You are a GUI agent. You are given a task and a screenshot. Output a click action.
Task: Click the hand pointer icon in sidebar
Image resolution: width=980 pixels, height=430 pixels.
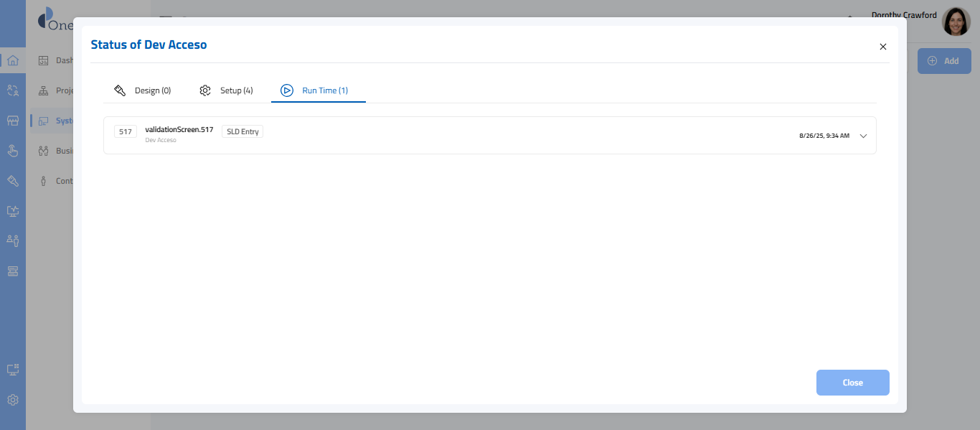(13, 151)
